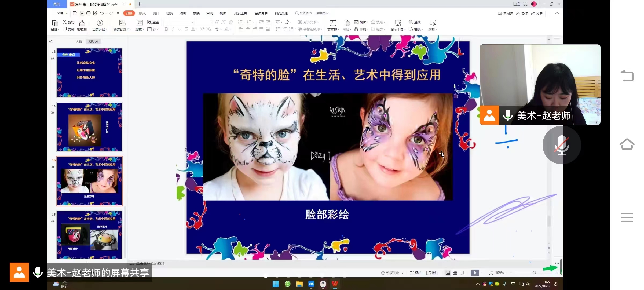The height and width of the screenshot is (290, 644).
Task: Click the Save icon in quick access toolbar
Action: coord(75,13)
